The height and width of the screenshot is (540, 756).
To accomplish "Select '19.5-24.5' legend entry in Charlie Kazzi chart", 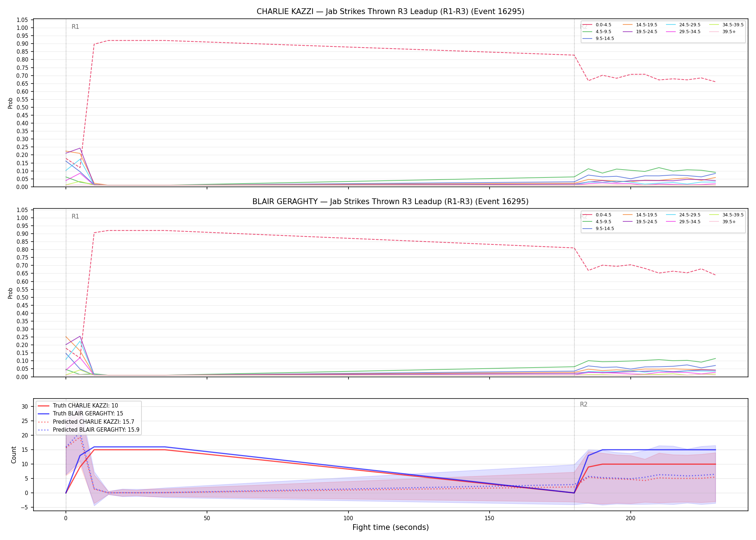I will [640, 32].
